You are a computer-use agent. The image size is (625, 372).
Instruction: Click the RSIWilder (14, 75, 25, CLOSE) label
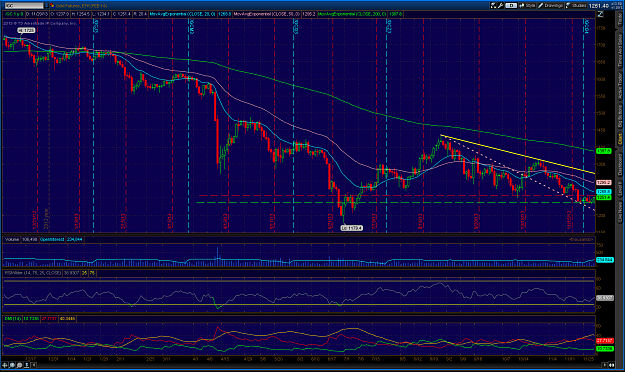[33, 273]
